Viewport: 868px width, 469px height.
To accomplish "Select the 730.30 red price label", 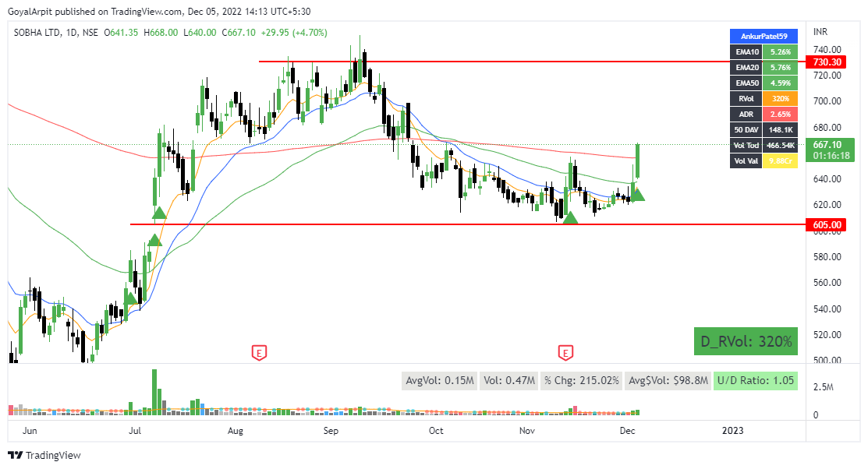I will 827,62.
